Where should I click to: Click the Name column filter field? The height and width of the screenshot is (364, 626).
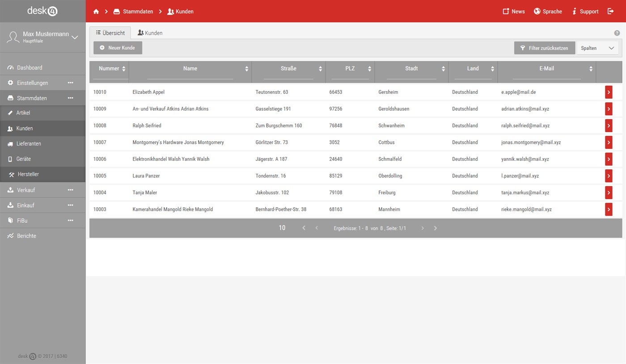coord(190,76)
